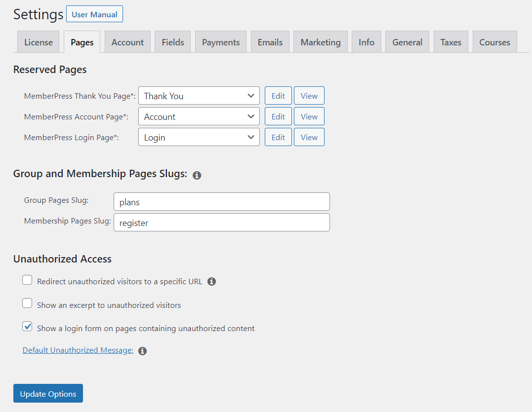Viewport: 532px width, 412px height.
Task: Expand the Default Unauthorized Message link
Action: tap(78, 350)
